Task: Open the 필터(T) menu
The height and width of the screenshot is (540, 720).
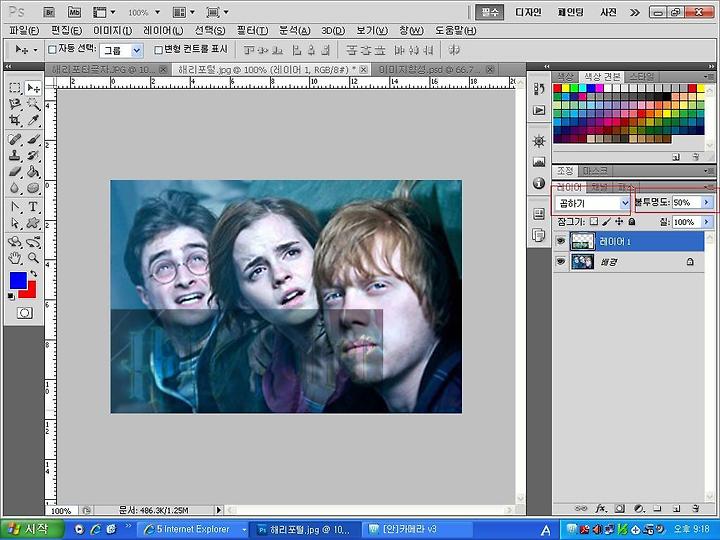Action: pos(252,31)
